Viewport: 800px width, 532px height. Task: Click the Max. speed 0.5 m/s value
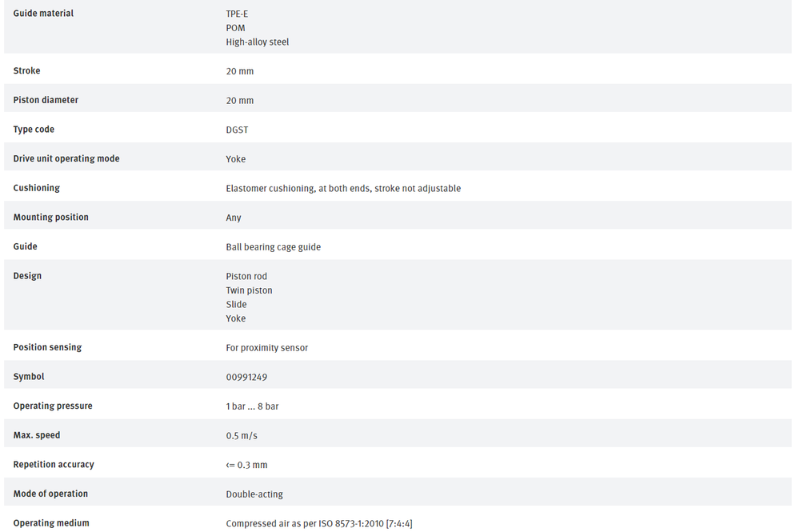242,436
